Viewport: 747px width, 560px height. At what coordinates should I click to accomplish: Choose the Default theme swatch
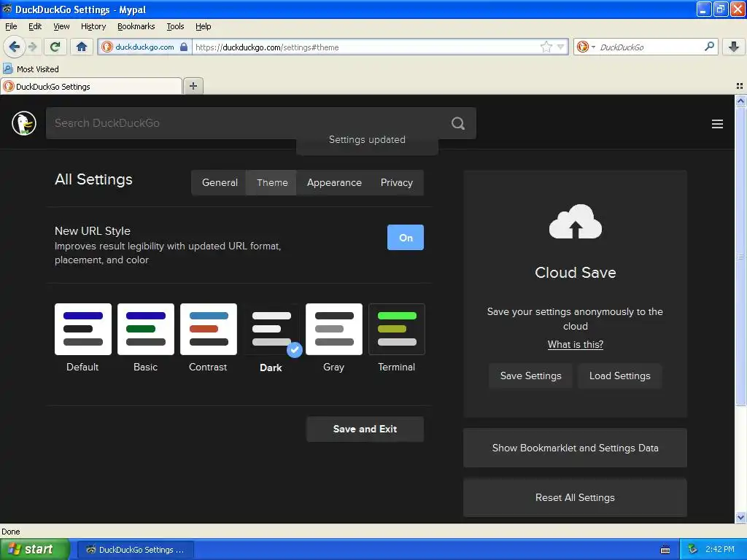83,329
